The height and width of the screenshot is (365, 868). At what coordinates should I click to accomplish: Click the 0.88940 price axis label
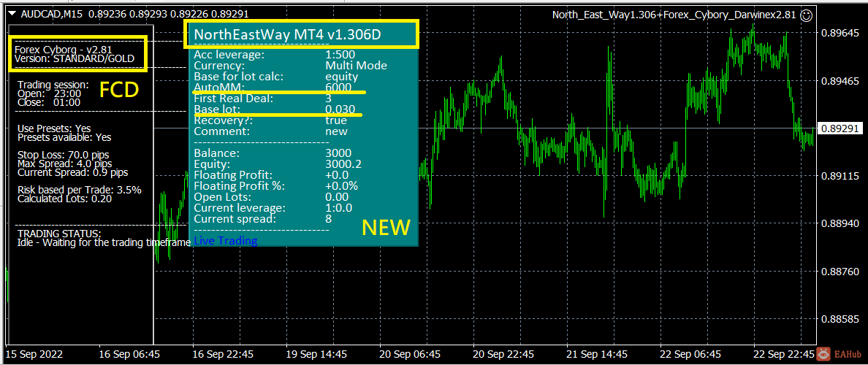840,224
